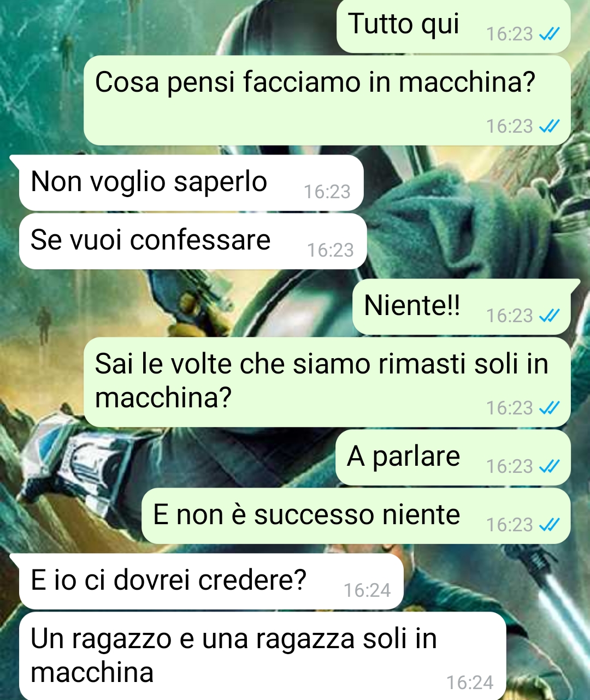Select 'Un ragazzo e una ragazza soli' message
This screenshot has width=590, height=700.
click(262, 656)
